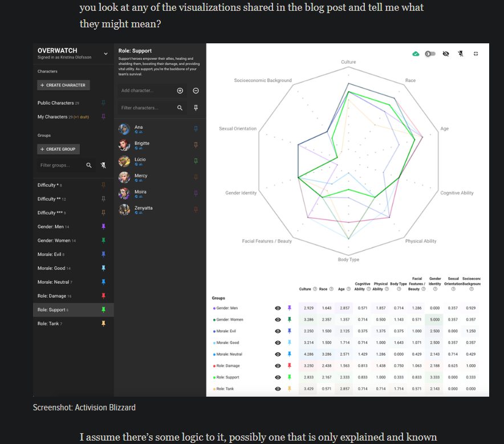This screenshot has height=444, width=504.
Task: Select My Characters list
Action: tap(63, 117)
